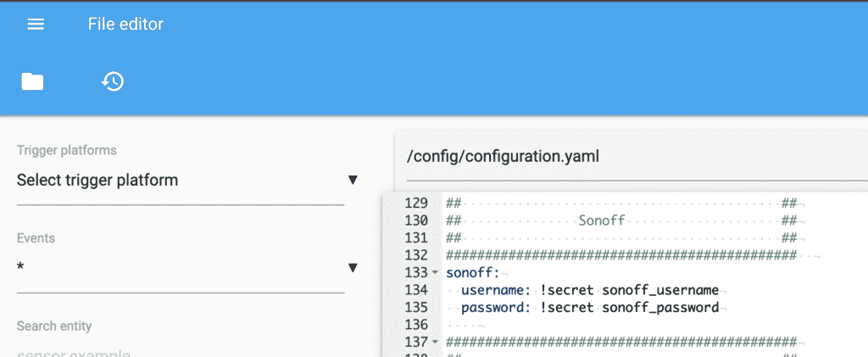Place cursor on sonoff_username text
Viewport: 868px width, 357px height.
click(660, 290)
